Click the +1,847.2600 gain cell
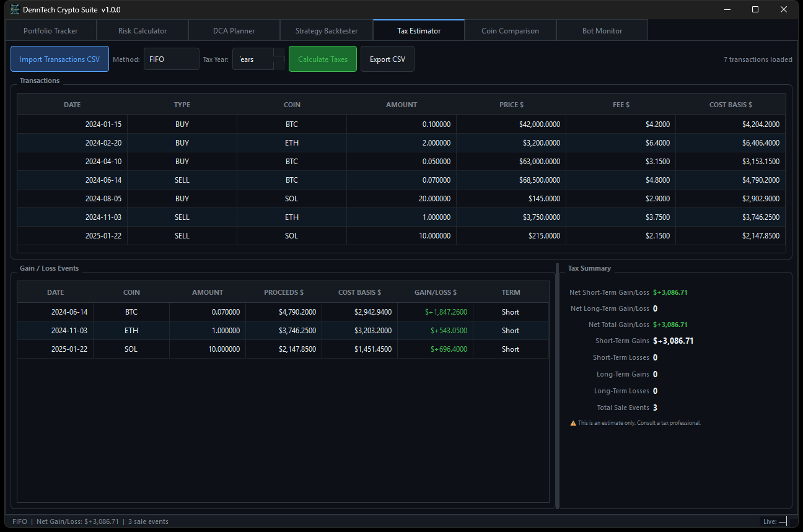Viewport: 803px width, 532px height. (435, 312)
